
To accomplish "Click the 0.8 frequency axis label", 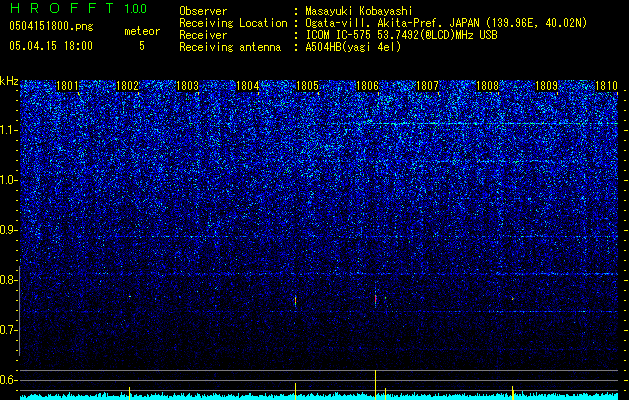I will [8, 280].
